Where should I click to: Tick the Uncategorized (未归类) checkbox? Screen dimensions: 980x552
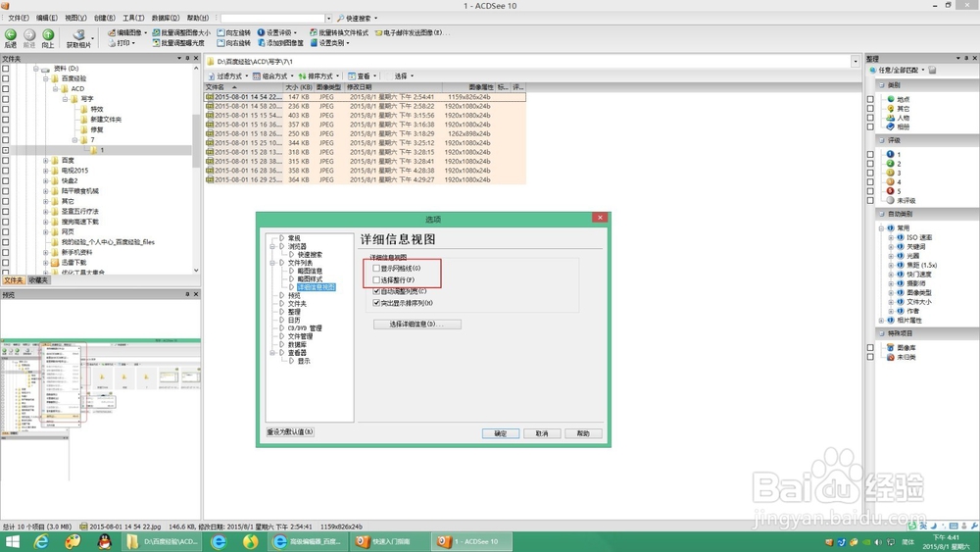870,357
